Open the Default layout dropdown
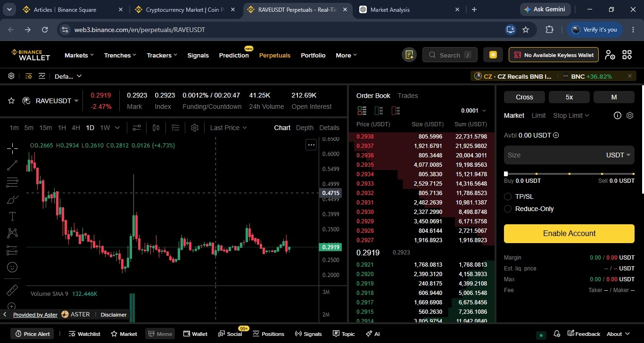This screenshot has height=343, width=644. click(x=68, y=76)
